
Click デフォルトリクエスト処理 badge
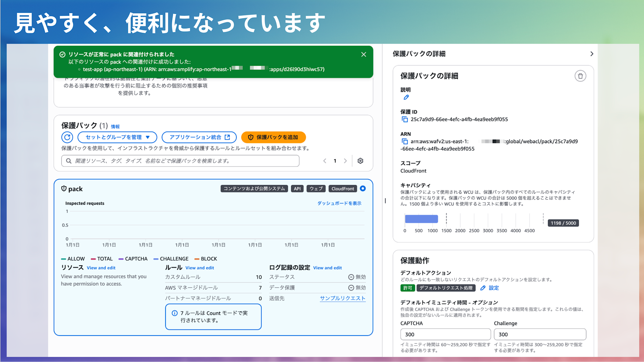click(446, 288)
